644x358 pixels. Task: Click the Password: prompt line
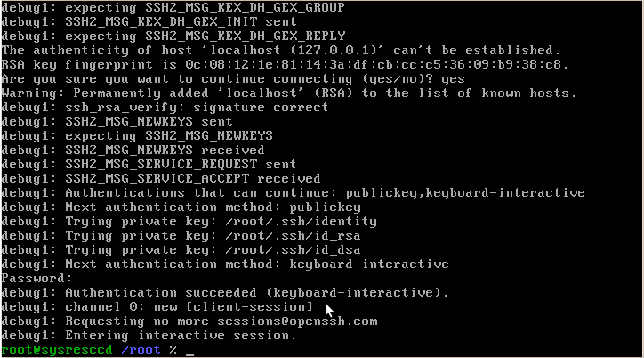pyautogui.click(x=36, y=278)
